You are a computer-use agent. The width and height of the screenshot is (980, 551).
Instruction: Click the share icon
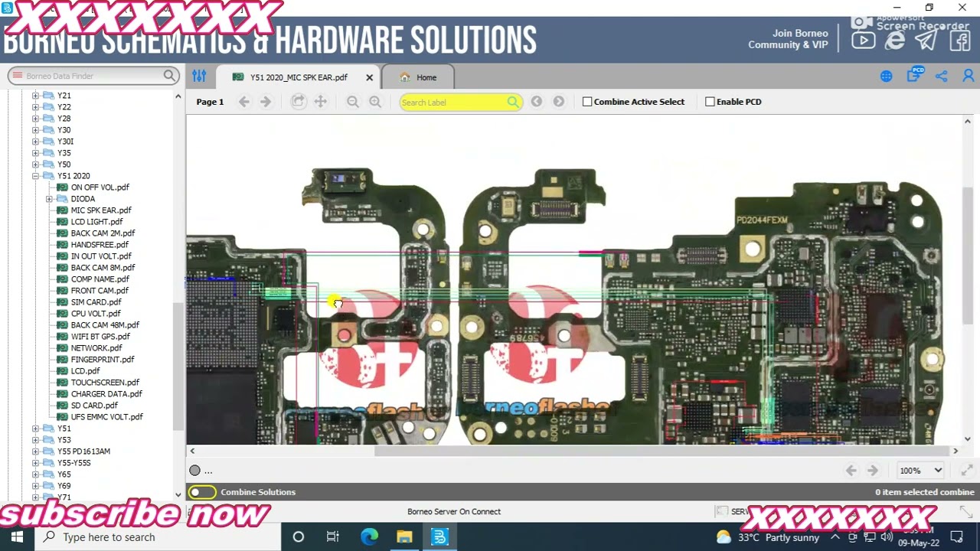942,77
